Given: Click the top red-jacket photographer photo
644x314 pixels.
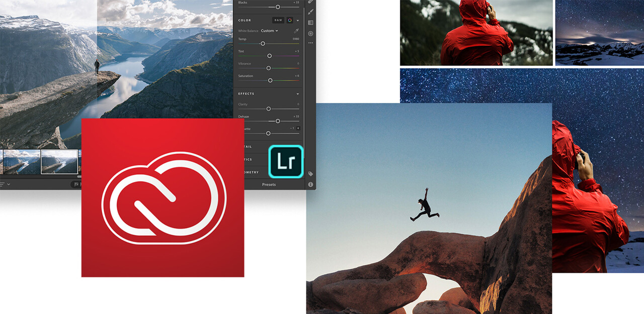Looking at the screenshot, I should (476, 33).
